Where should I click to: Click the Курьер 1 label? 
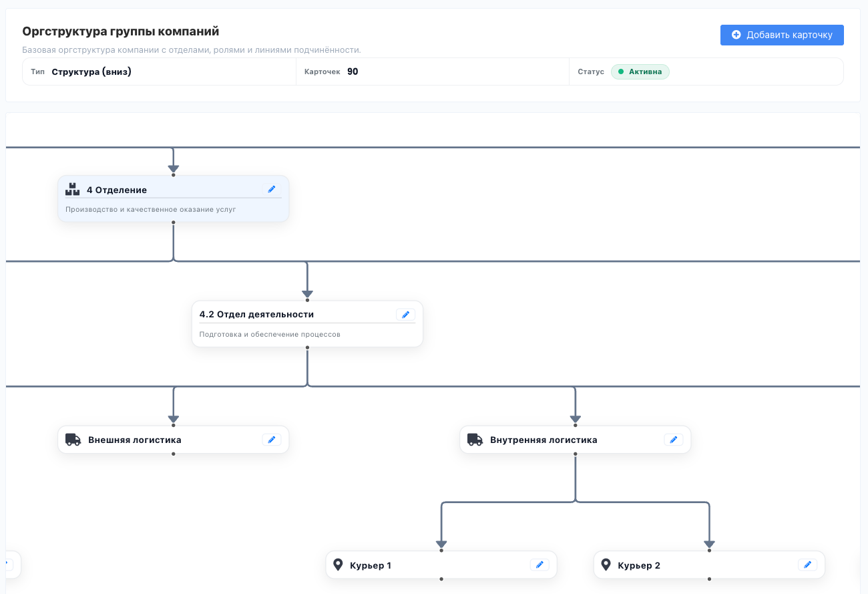pyautogui.click(x=371, y=565)
